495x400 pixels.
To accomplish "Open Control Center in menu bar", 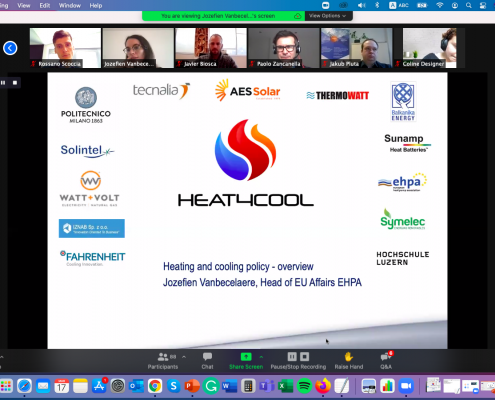I will coord(483,5).
